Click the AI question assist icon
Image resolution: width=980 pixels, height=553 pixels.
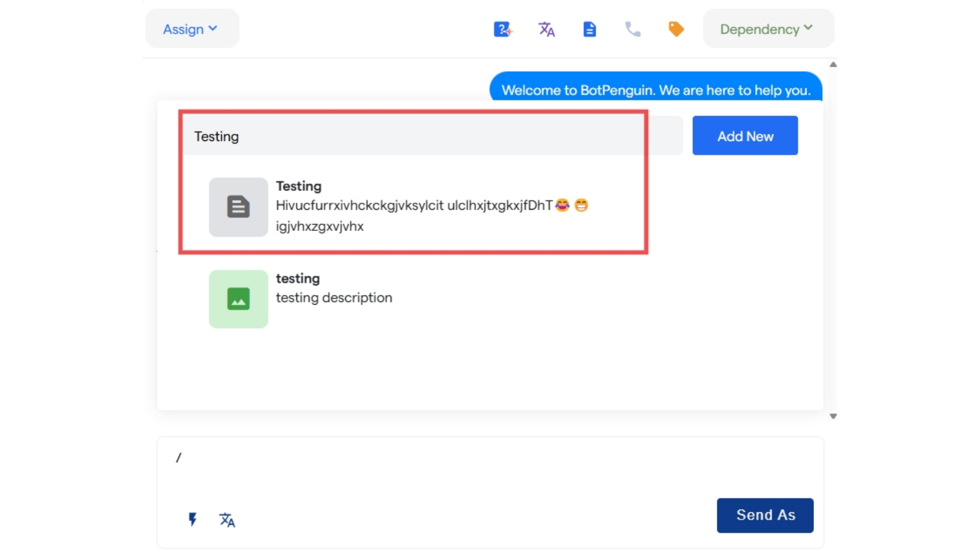tap(503, 29)
